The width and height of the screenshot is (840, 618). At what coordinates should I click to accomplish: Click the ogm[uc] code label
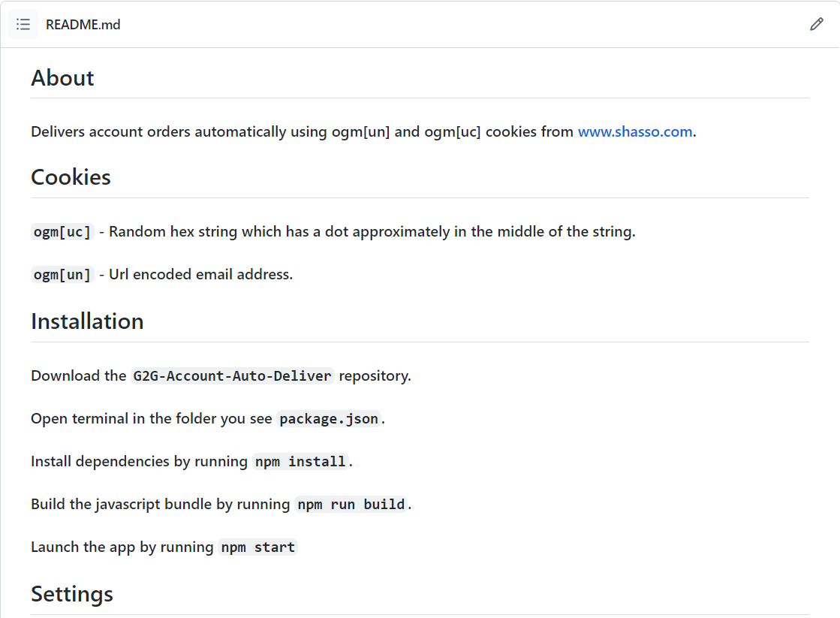point(62,232)
